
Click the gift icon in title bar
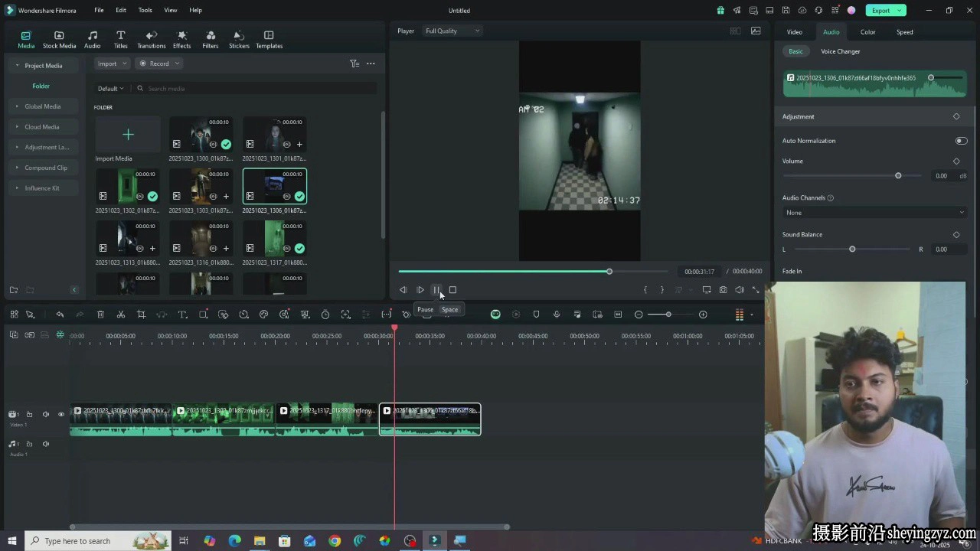coord(720,11)
